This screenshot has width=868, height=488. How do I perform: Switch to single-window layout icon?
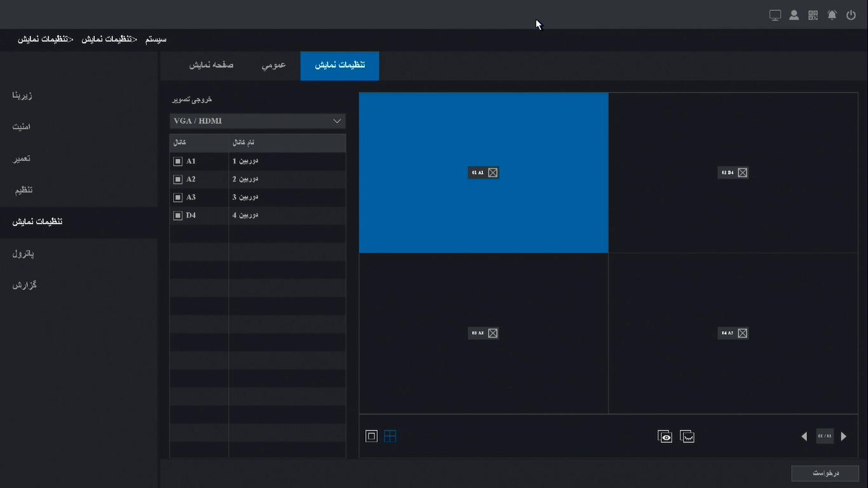pyautogui.click(x=372, y=436)
